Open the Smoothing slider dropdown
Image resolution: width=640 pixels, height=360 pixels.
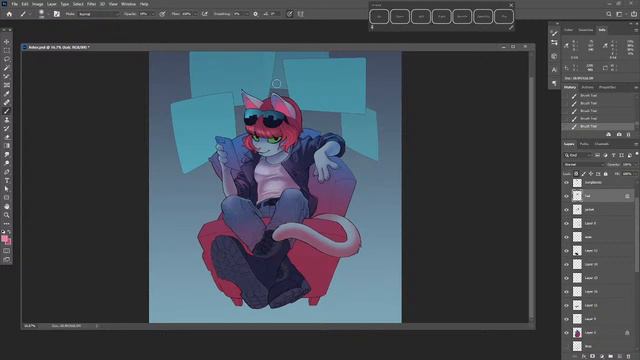(x=247, y=14)
